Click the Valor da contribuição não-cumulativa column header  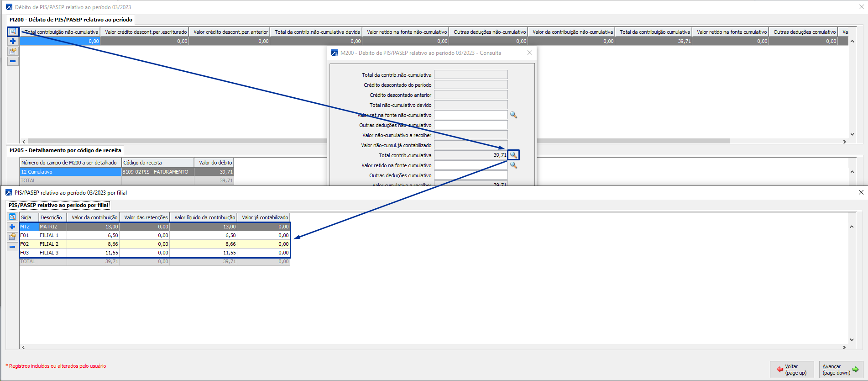(572, 32)
